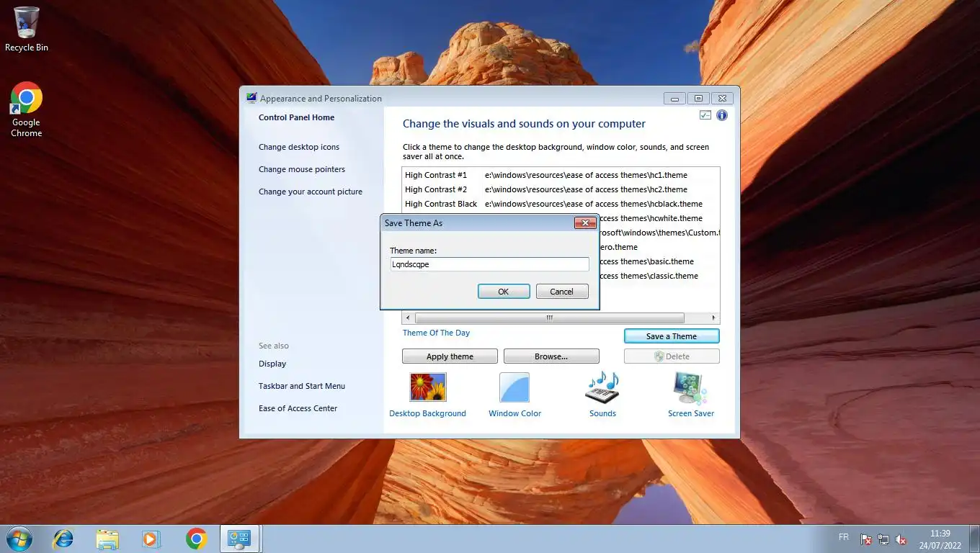Launch Chrome from the taskbar

tap(196, 539)
